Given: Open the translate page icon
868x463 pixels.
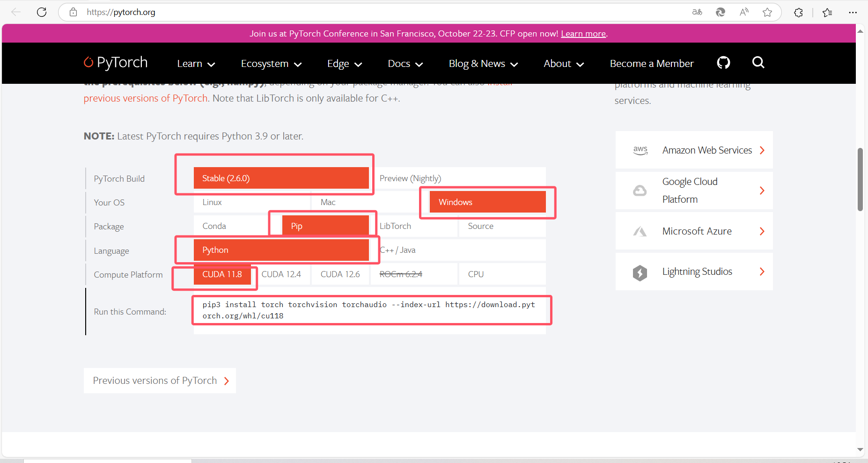Looking at the screenshot, I should click(697, 12).
